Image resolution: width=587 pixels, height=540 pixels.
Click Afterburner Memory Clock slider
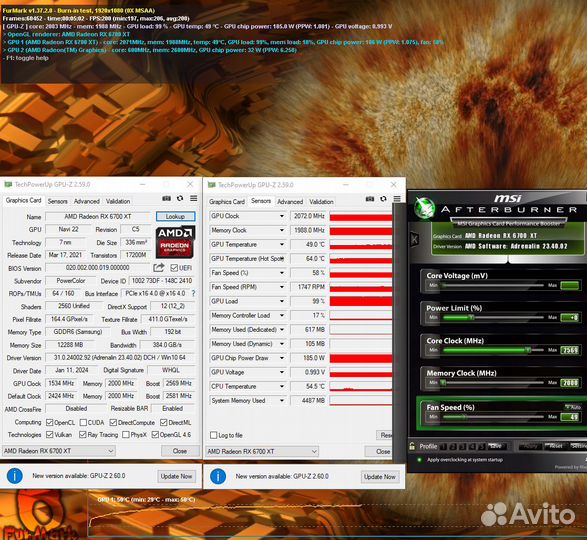(493, 382)
